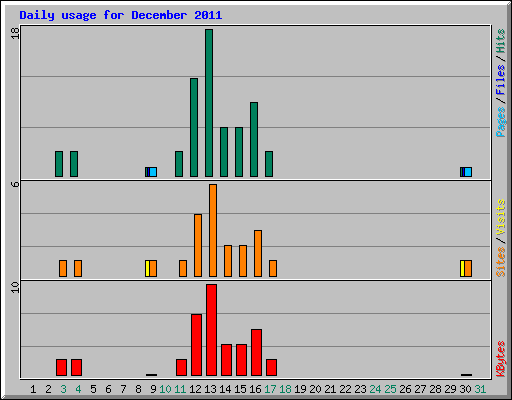Screen dimensions: 512x400
Task: Click the orange sites bar for day 13
Action: pyautogui.click(x=213, y=230)
